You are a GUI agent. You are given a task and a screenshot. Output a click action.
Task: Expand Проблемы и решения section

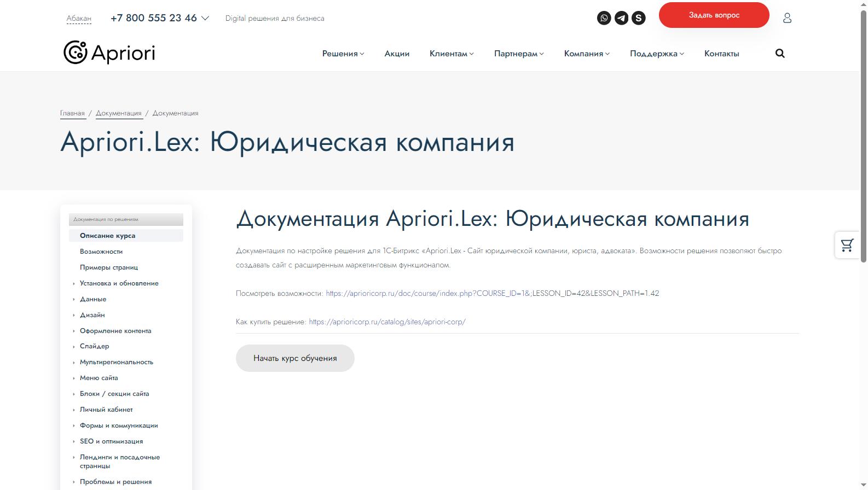[x=115, y=482]
